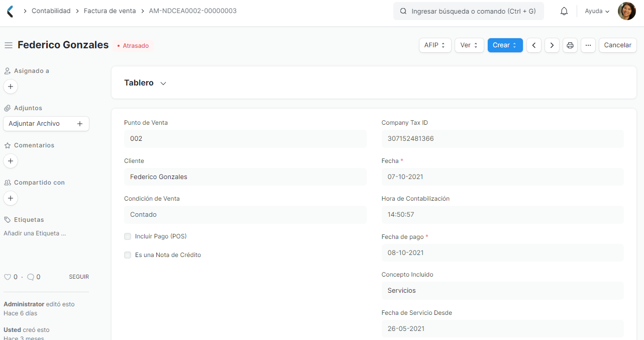The width and height of the screenshot is (644, 340).
Task: Expand the Ayuda help menu
Action: point(597,11)
